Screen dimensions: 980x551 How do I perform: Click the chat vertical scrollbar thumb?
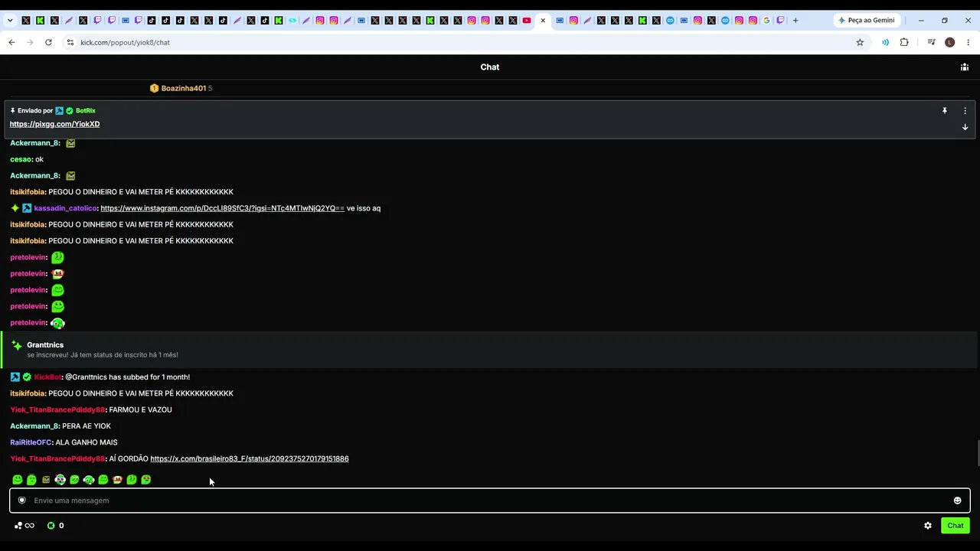click(x=977, y=453)
